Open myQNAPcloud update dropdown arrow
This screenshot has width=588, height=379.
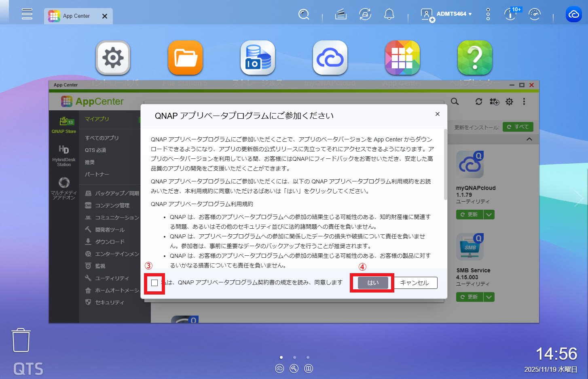(489, 215)
